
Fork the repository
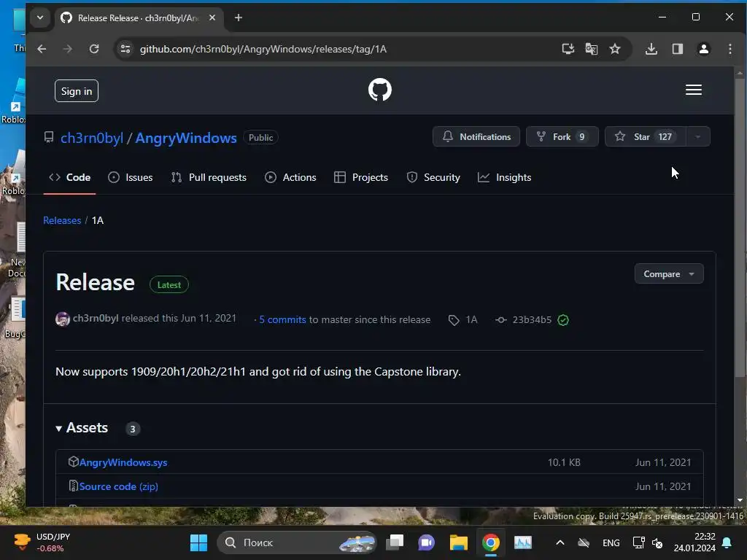point(562,136)
